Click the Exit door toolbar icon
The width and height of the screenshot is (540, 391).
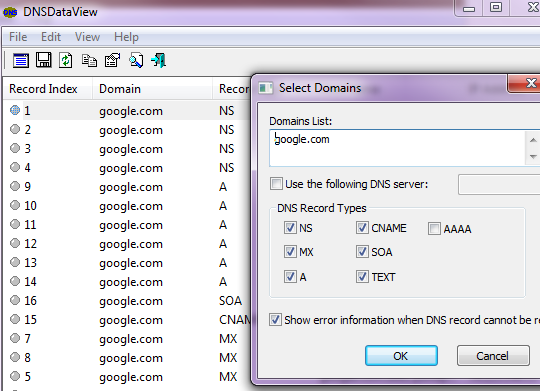159,60
